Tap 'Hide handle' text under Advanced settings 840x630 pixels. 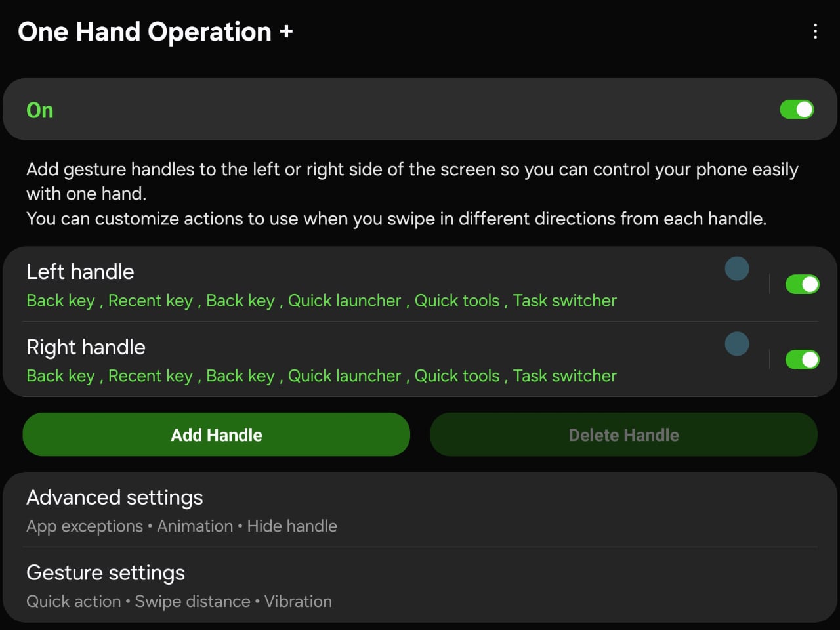click(x=292, y=526)
